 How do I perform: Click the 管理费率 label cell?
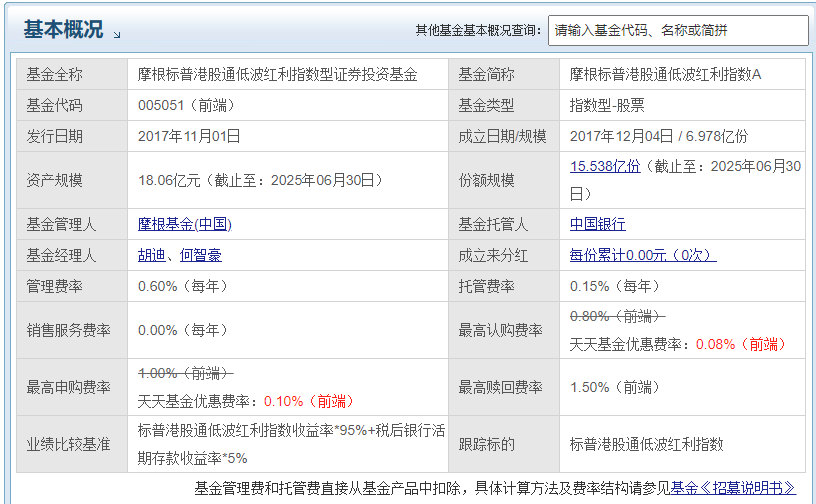click(x=72, y=286)
